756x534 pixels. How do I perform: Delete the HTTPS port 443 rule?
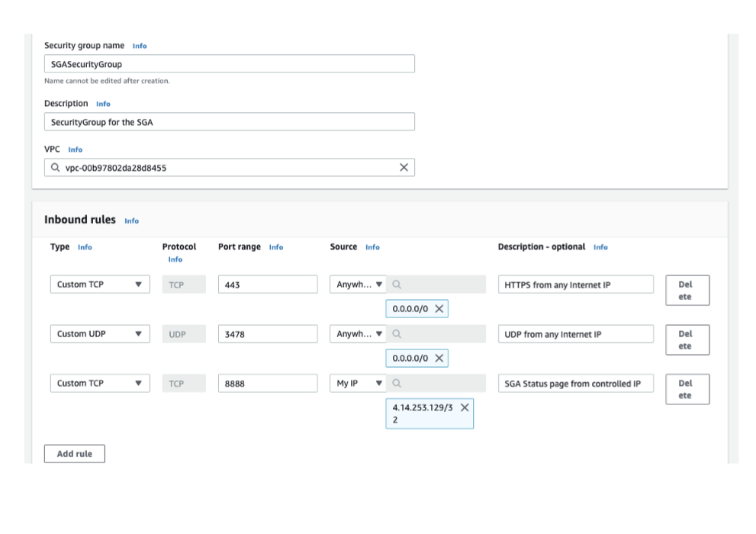tap(687, 291)
